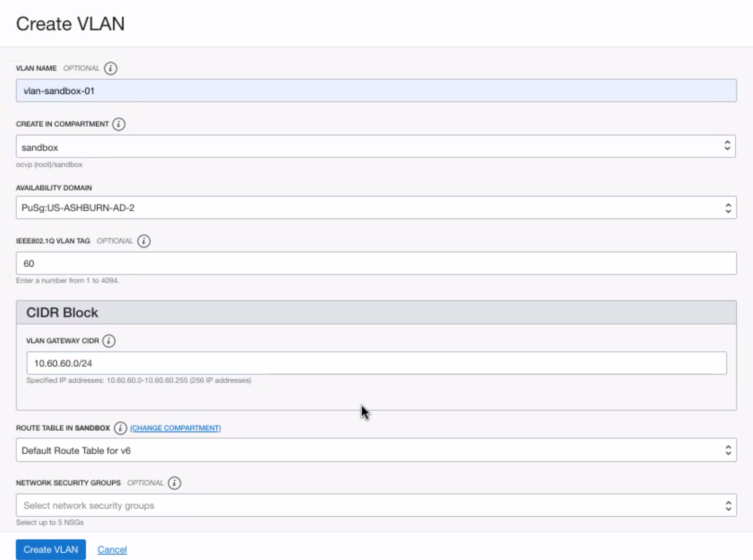Image resolution: width=753 pixels, height=560 pixels.
Task: Click the info icon beside VLAN Name
Action: point(110,68)
